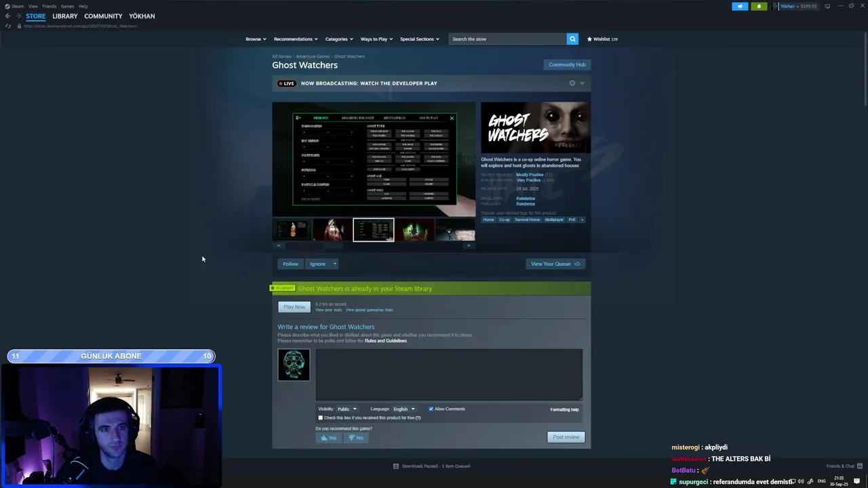Open Rules and Guidelines link
The image size is (868, 488).
tap(386, 341)
